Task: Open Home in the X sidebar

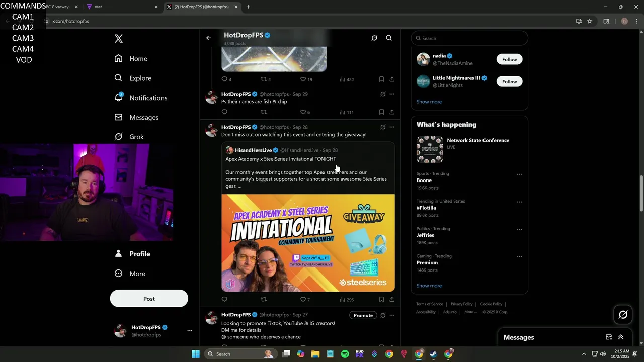Action: 131,59
